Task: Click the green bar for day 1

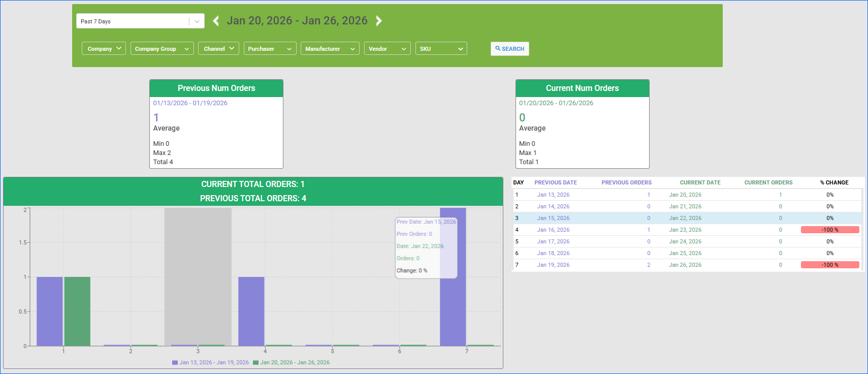Action: tap(77, 311)
